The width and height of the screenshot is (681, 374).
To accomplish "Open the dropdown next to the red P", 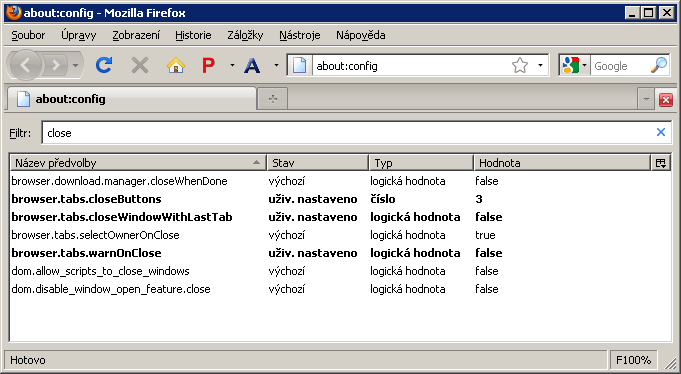I will click(232, 66).
